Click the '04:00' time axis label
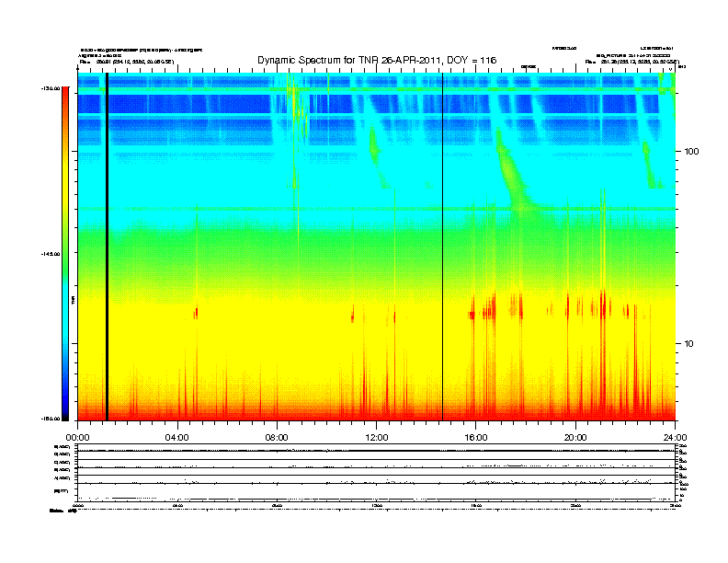 click(x=177, y=438)
